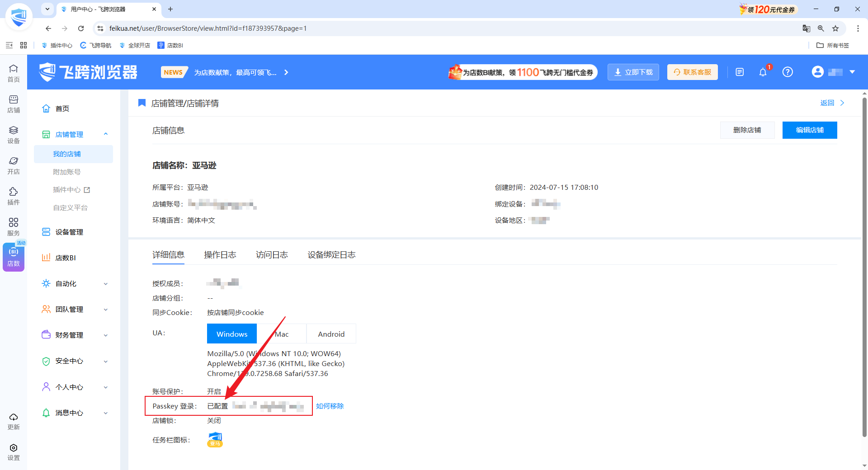Select the Windows UA tab
The image size is (868, 470).
click(232, 334)
